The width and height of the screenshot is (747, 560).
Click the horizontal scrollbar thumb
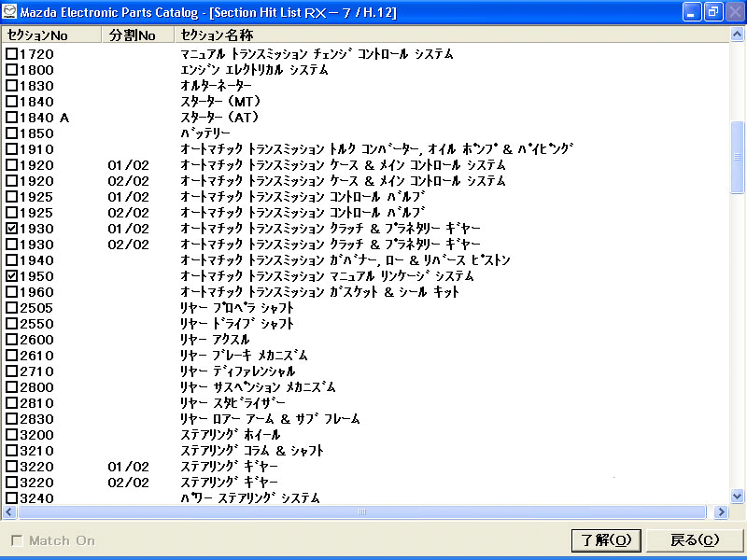(x=362, y=511)
